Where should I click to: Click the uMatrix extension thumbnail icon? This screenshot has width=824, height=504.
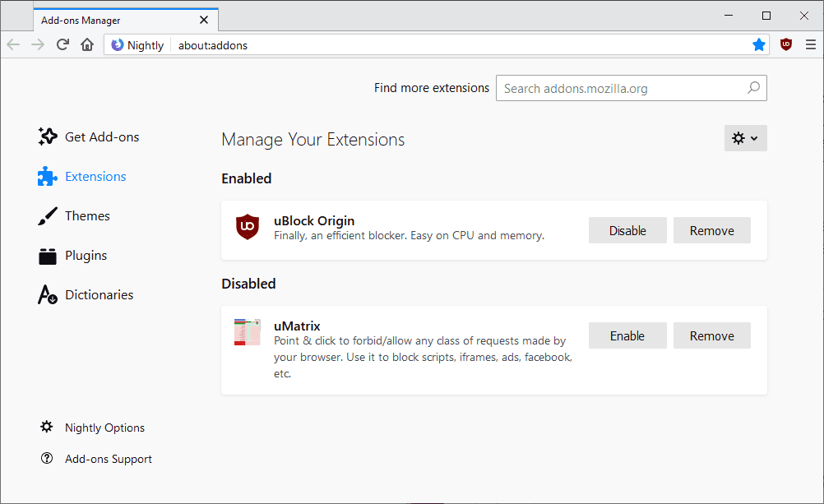click(248, 331)
